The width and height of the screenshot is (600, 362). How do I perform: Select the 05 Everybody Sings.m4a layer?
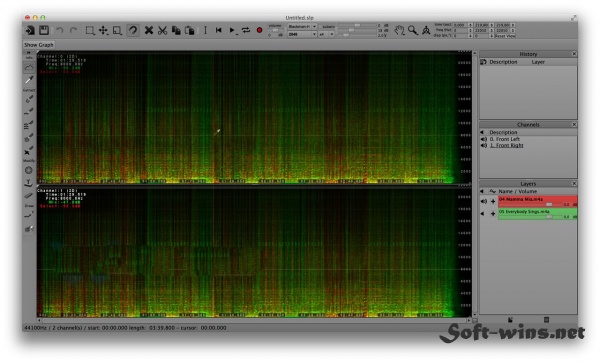tap(538, 214)
